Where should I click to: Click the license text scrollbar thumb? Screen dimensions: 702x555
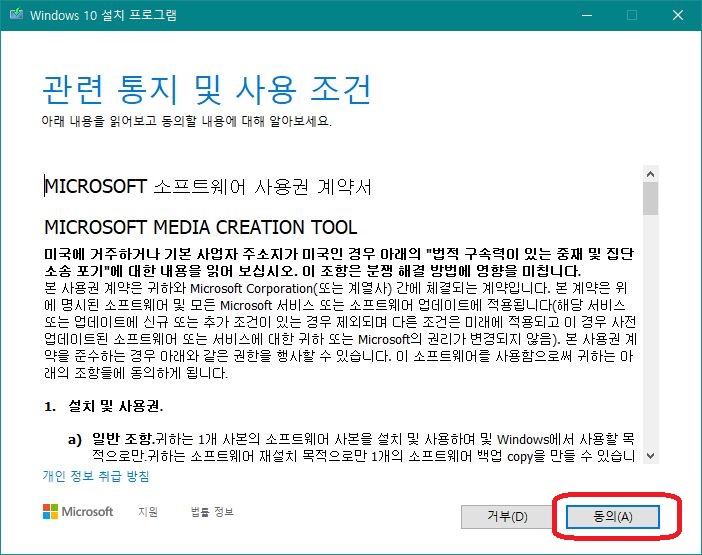coord(651,199)
